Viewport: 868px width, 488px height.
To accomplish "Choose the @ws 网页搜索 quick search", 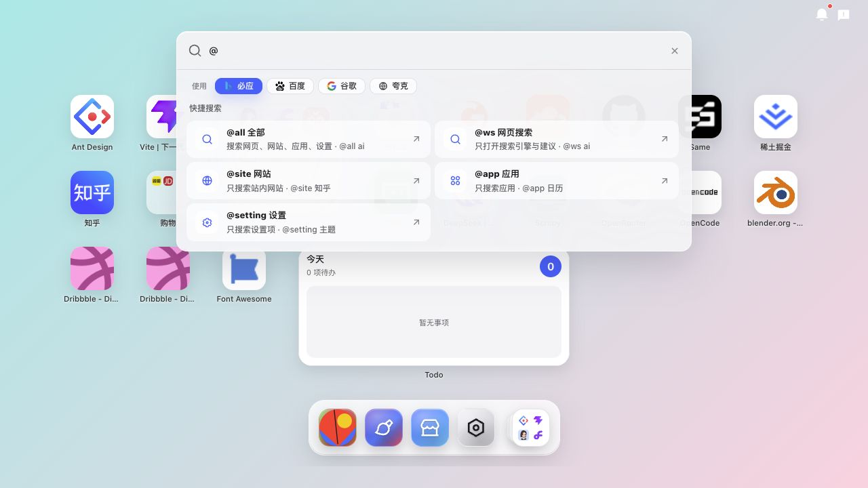I will [557, 139].
